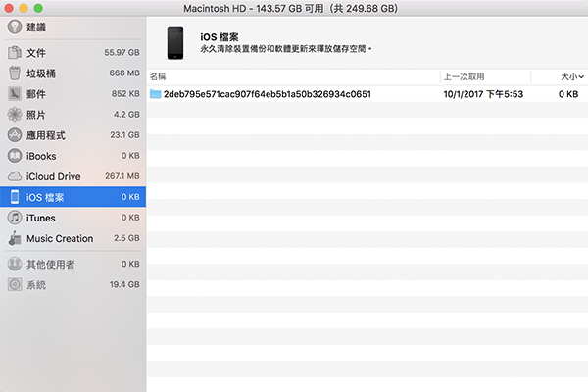Click the 668 MB size value
This screenshot has width=588, height=392.
pos(124,73)
